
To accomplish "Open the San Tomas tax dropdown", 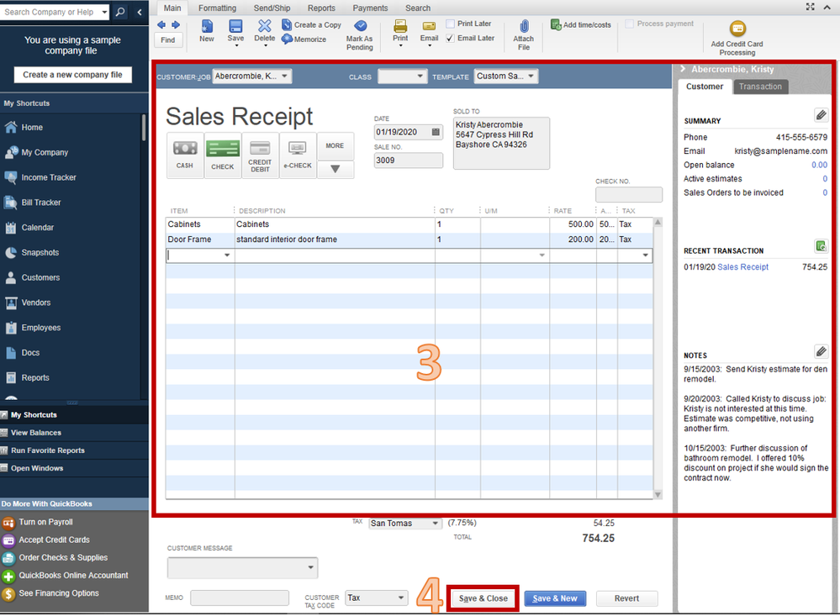I will click(x=435, y=524).
